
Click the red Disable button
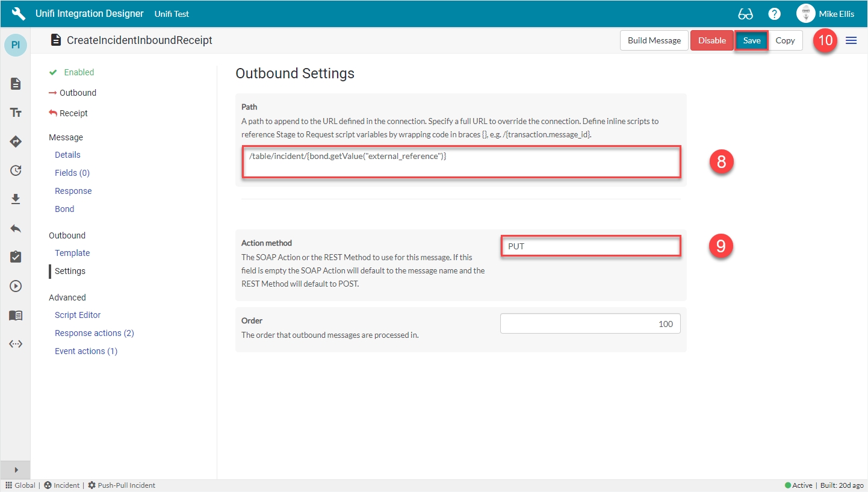pyautogui.click(x=711, y=40)
